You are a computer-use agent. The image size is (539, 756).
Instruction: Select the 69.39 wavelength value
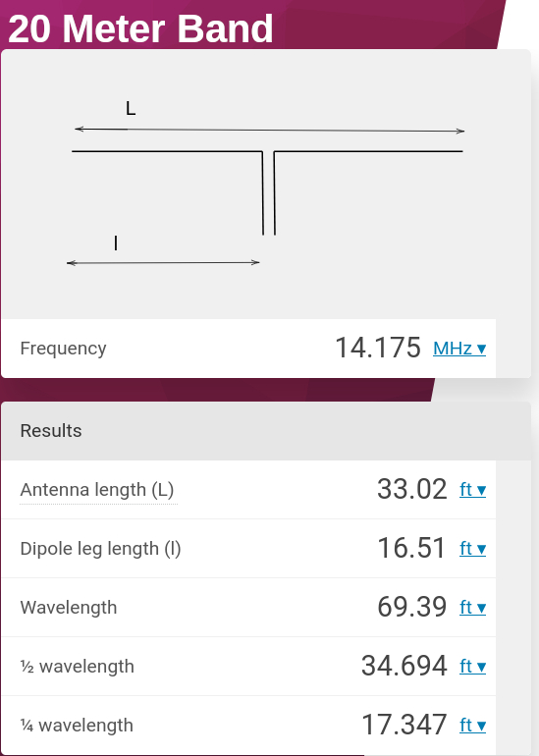tap(411, 607)
